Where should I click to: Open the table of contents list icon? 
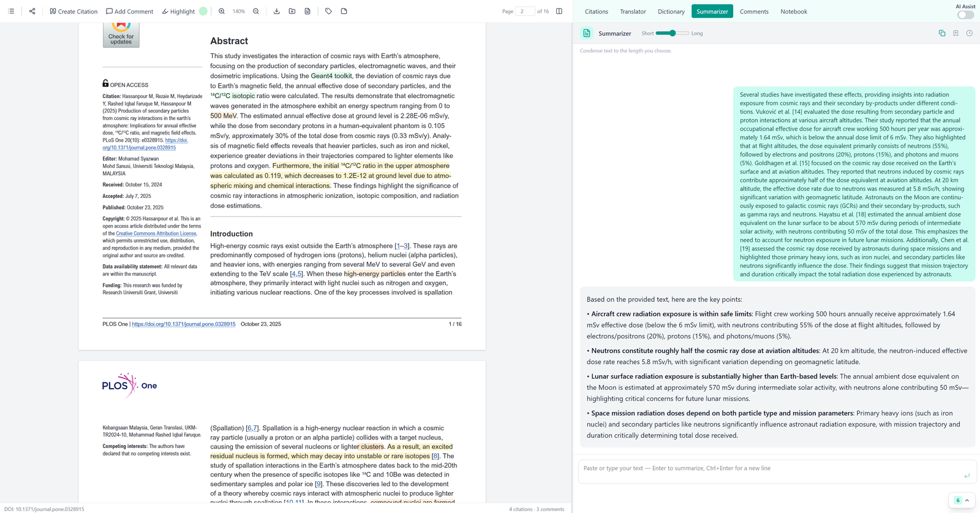point(11,11)
